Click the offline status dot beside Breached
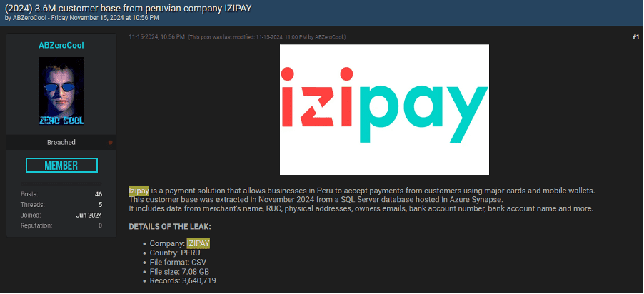This screenshot has width=644, height=294. (x=110, y=143)
